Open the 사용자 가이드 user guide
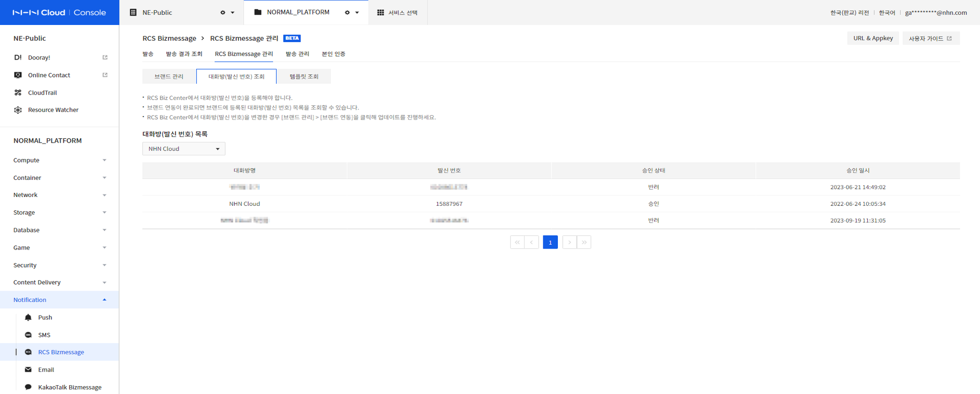 coord(930,38)
